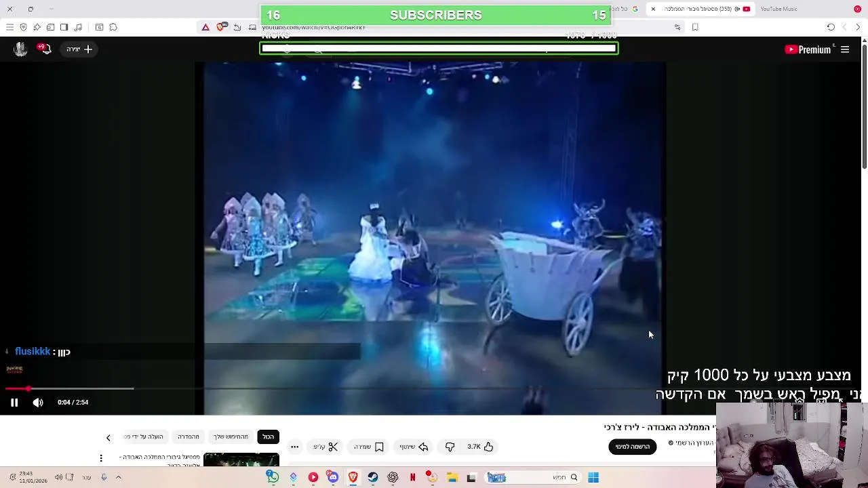Screen dimensions: 868x488
Task: Open the YouTube Premium logo home
Action: 808,49
